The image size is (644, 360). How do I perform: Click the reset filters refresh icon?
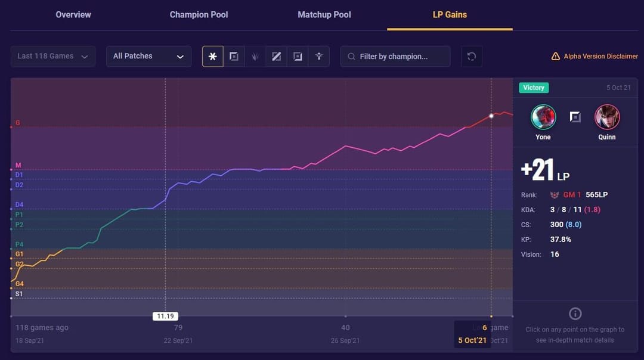click(x=471, y=56)
